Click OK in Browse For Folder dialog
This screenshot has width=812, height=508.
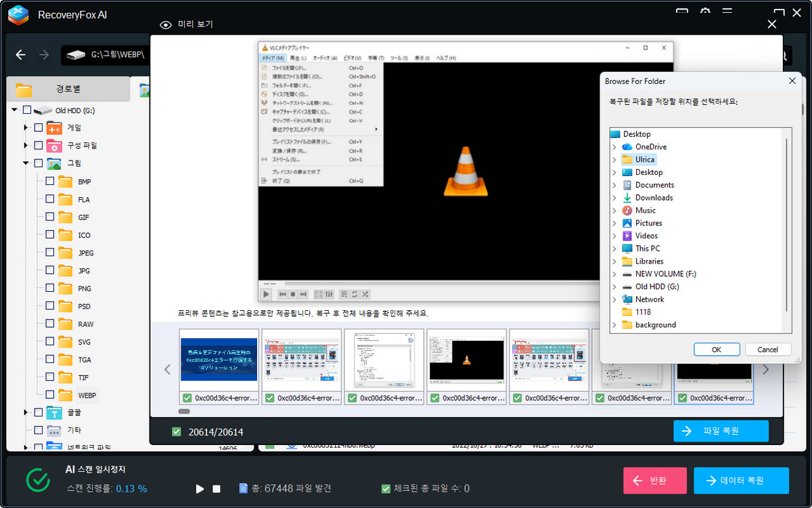pyautogui.click(x=717, y=350)
